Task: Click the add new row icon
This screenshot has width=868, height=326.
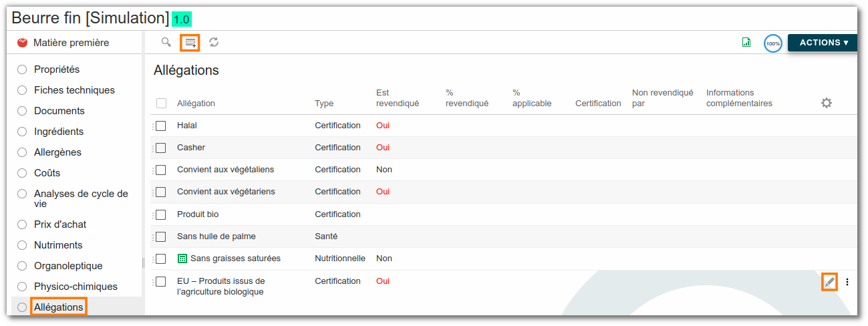Action: 190,43
